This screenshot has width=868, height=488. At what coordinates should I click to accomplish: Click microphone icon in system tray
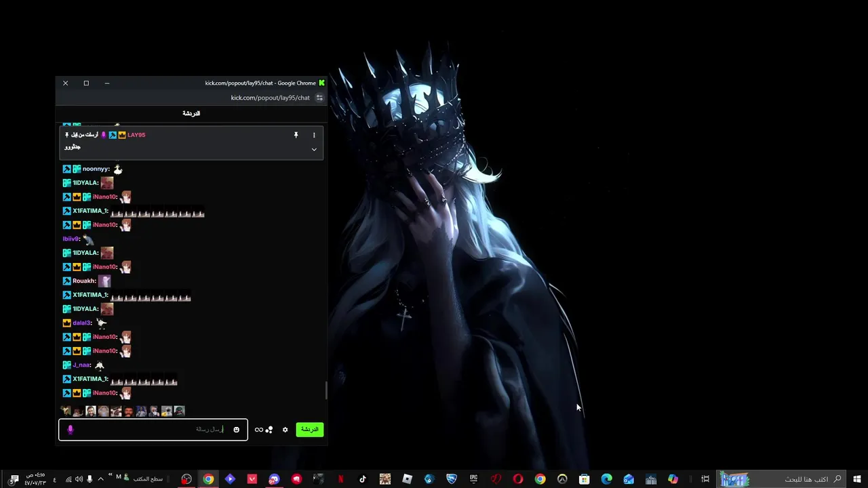(x=90, y=479)
